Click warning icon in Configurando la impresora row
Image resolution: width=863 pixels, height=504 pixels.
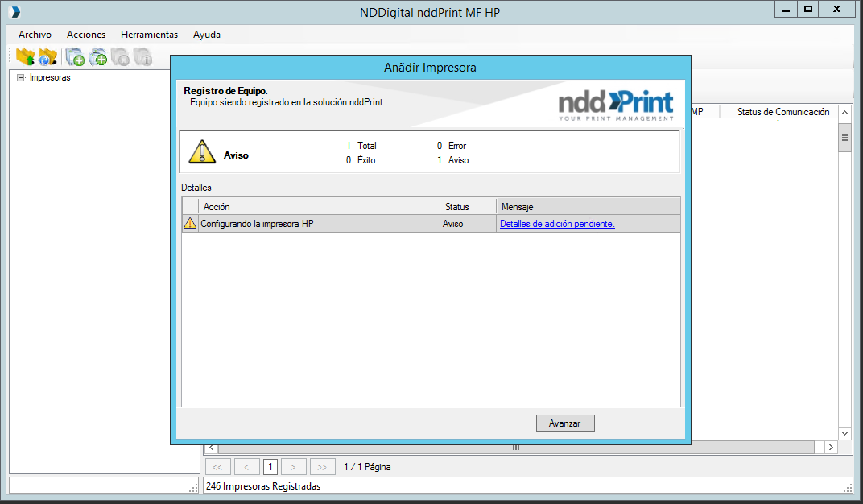[x=190, y=224]
